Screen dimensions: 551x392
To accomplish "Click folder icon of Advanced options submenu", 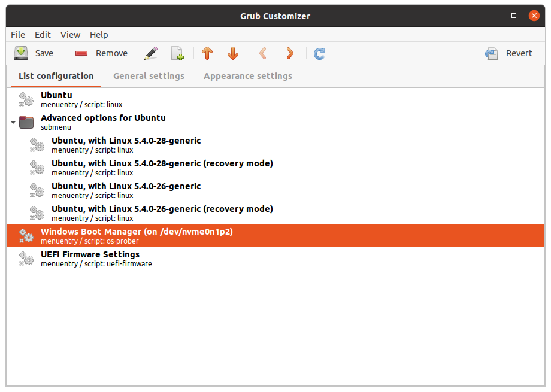I will point(26,122).
